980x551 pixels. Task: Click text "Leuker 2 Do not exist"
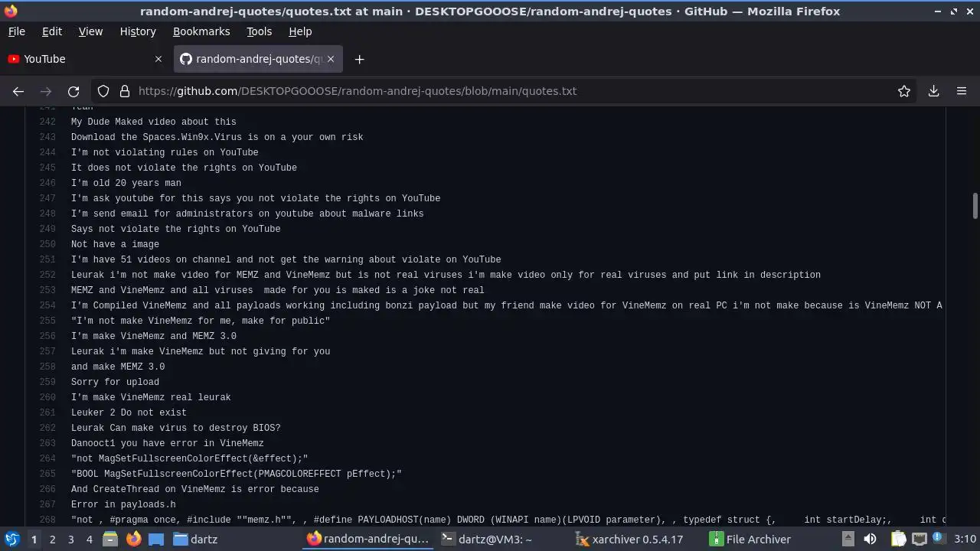tap(129, 412)
